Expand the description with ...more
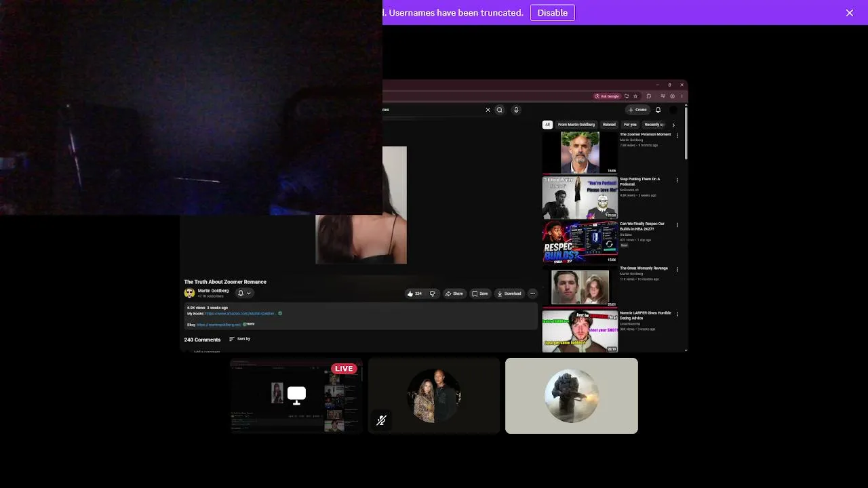This screenshot has width=868, height=488. [x=249, y=324]
